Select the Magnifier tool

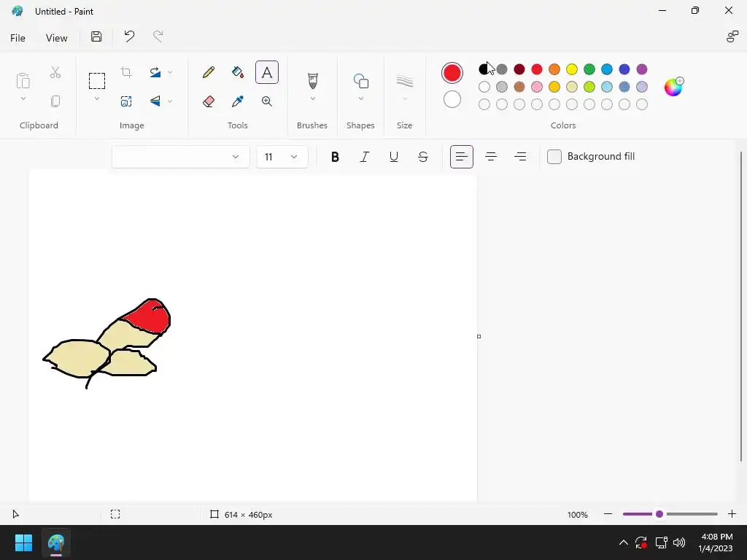[267, 101]
